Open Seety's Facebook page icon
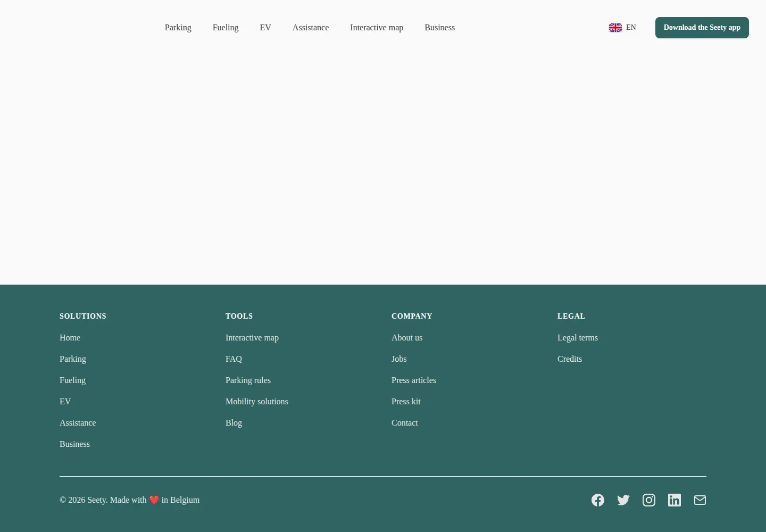766x532 pixels. tap(598, 500)
